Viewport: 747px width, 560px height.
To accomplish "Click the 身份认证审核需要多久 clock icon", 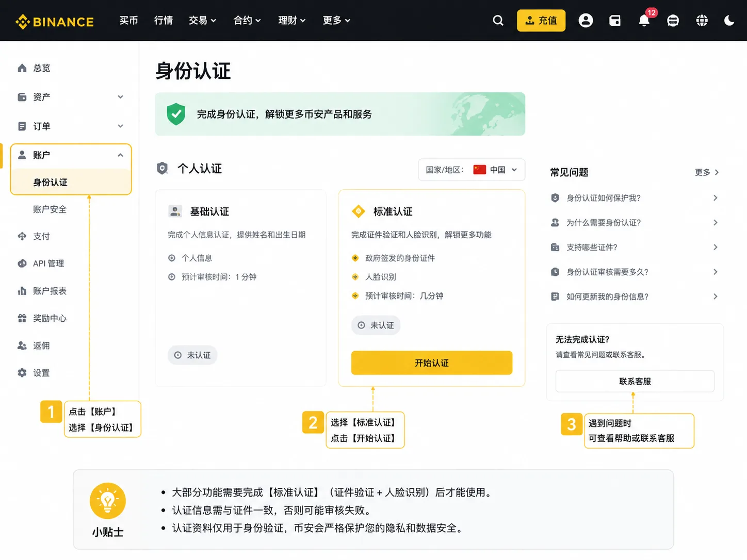I will pos(555,272).
